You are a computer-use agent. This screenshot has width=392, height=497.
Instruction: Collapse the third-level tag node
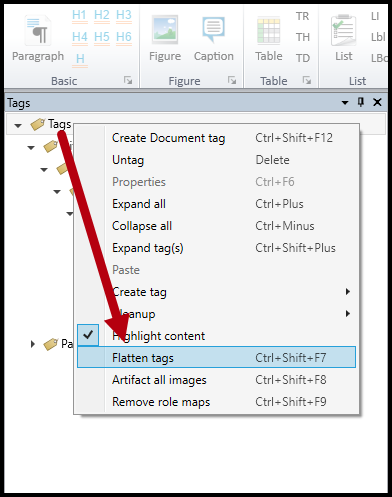point(44,170)
